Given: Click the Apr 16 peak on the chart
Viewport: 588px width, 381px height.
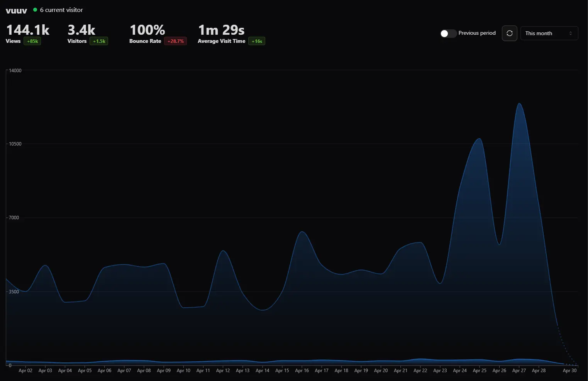Looking at the screenshot, I should 302,232.
